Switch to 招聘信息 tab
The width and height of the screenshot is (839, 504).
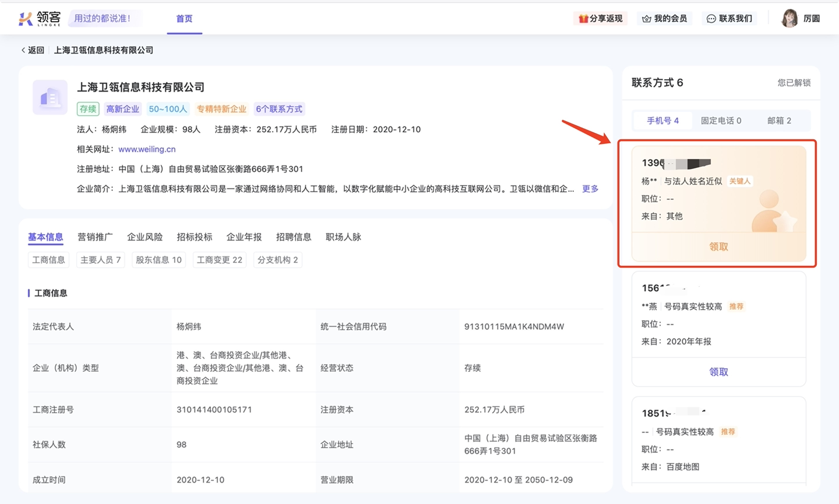(x=294, y=237)
